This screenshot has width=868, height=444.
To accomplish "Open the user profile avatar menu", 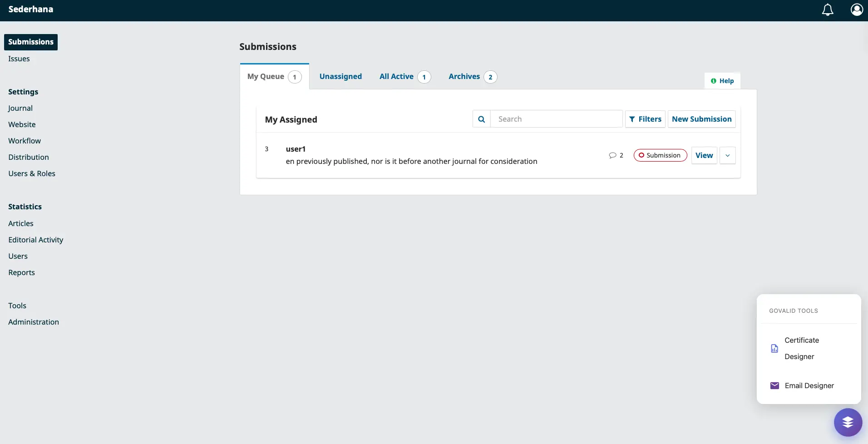I will 857,10.
